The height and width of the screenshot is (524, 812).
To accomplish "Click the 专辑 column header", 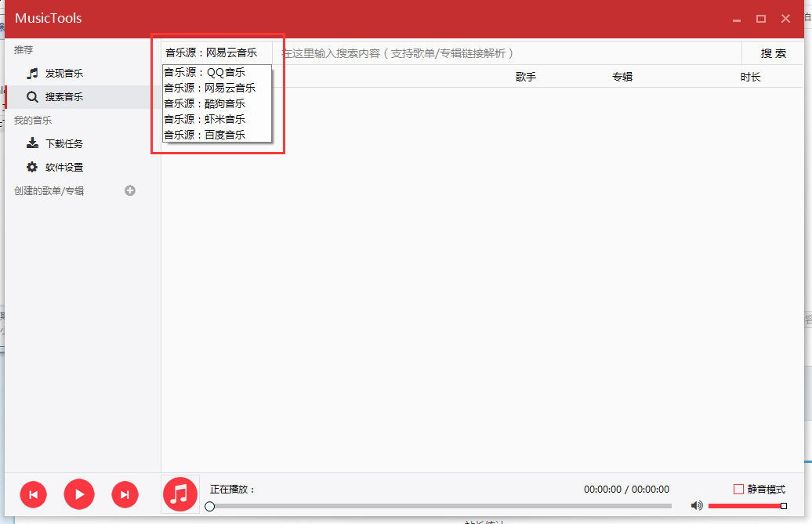I will [622, 77].
